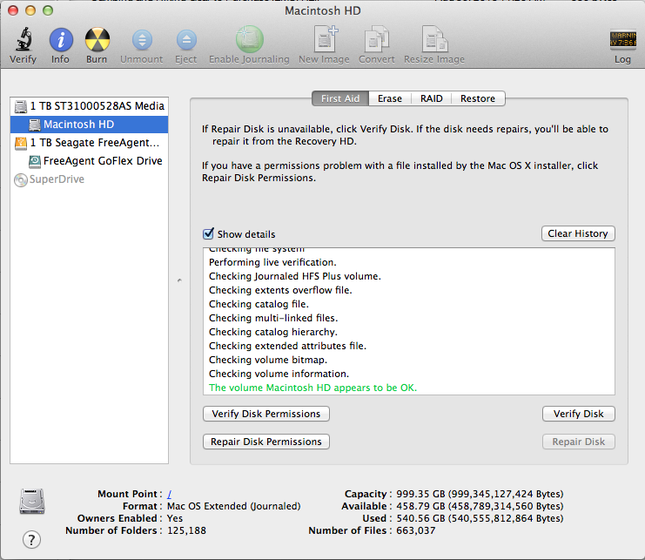645x560 pixels.
Task: Select the 1 TB Seagate FreeAgent disk
Action: 89,143
